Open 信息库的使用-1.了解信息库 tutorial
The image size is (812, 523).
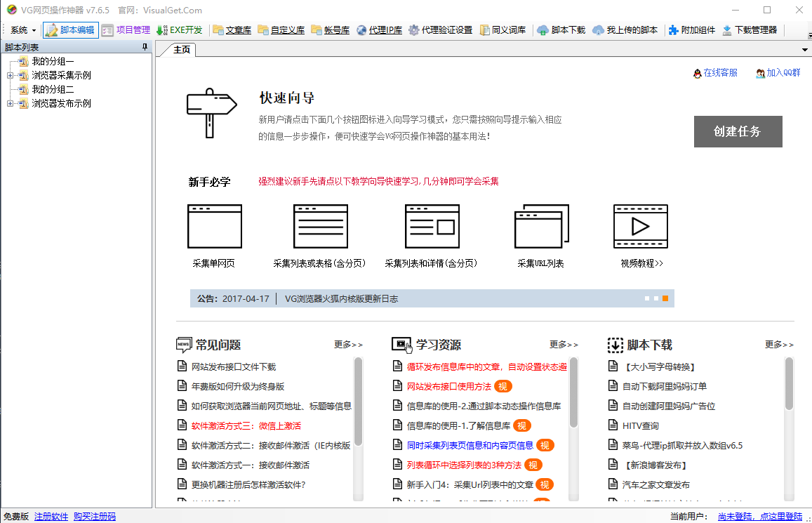(458, 425)
